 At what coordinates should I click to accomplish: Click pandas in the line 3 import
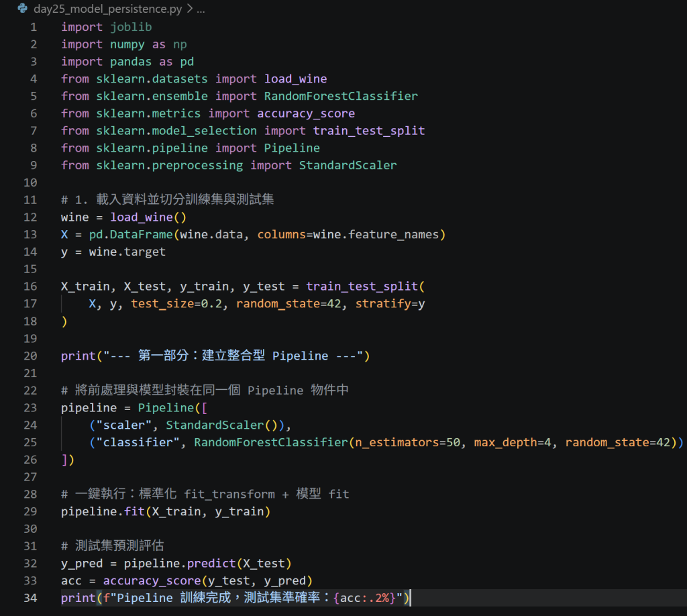pyautogui.click(x=131, y=62)
